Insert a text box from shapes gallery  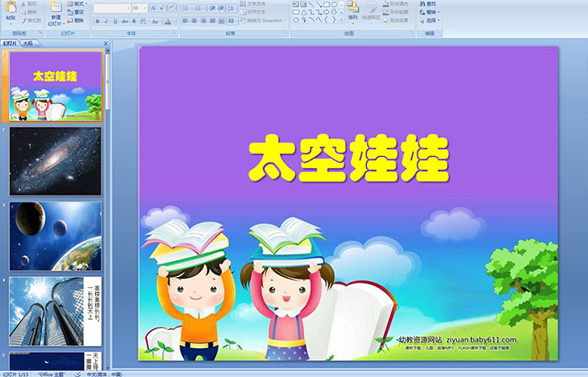[296, 4]
